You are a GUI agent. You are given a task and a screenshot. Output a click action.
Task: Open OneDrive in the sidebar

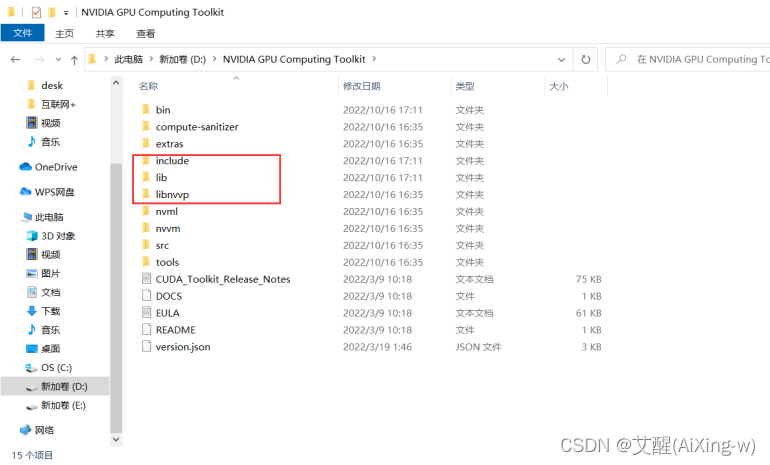pyautogui.click(x=49, y=167)
